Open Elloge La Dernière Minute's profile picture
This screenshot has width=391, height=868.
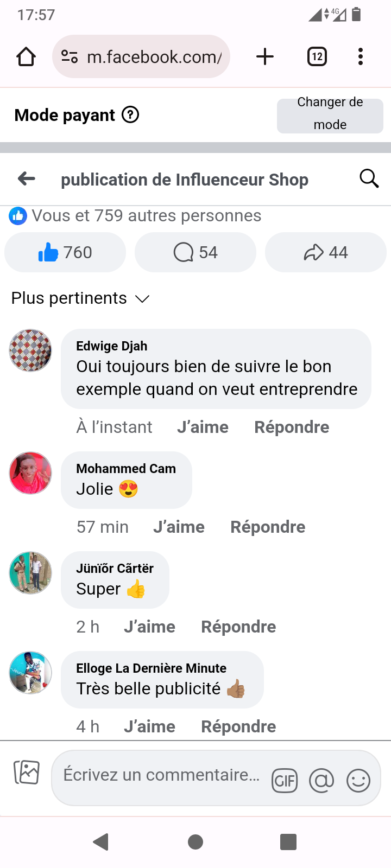pos(30,673)
